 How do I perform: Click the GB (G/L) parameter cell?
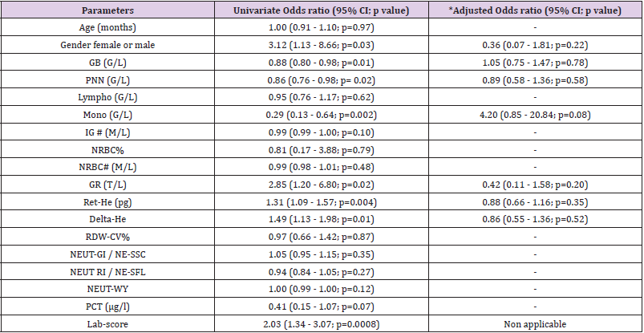[107, 63]
